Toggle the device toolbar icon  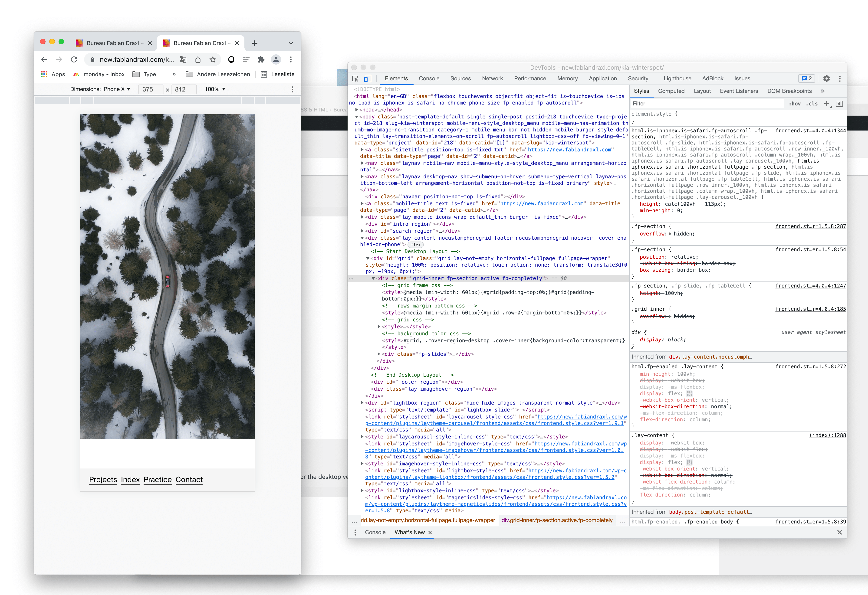coord(368,78)
